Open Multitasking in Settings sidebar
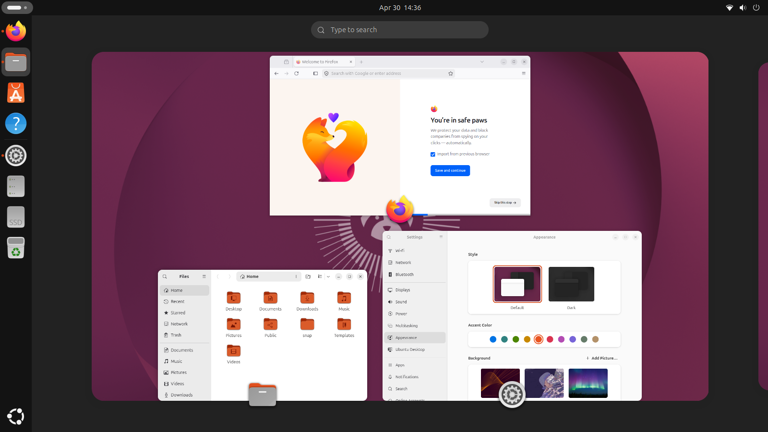 415,326
